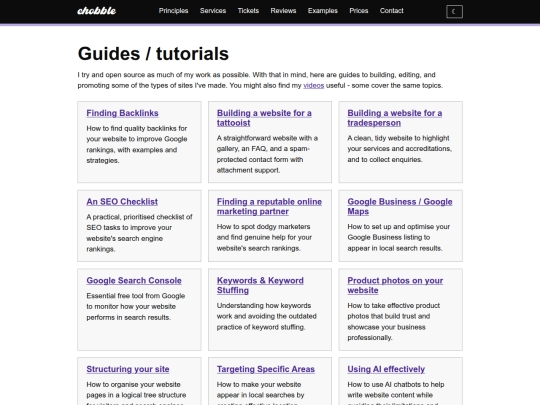The width and height of the screenshot is (540, 405).
Task: Open the Using AI effectively guide
Action: coord(386,369)
